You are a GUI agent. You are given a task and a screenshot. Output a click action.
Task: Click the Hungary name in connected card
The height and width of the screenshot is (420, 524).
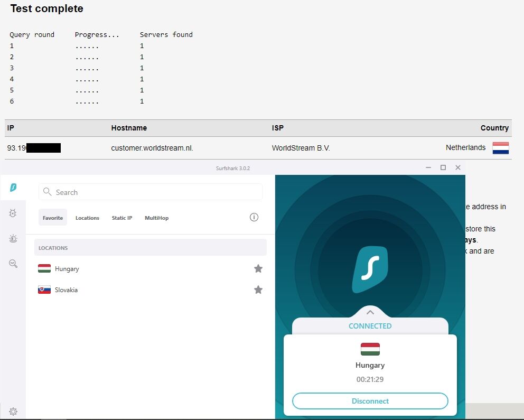370,365
